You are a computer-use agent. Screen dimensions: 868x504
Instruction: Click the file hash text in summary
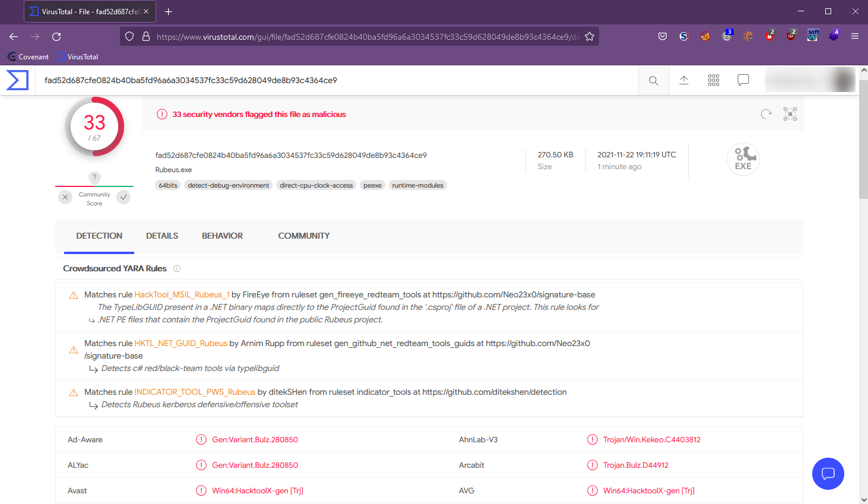(x=291, y=156)
